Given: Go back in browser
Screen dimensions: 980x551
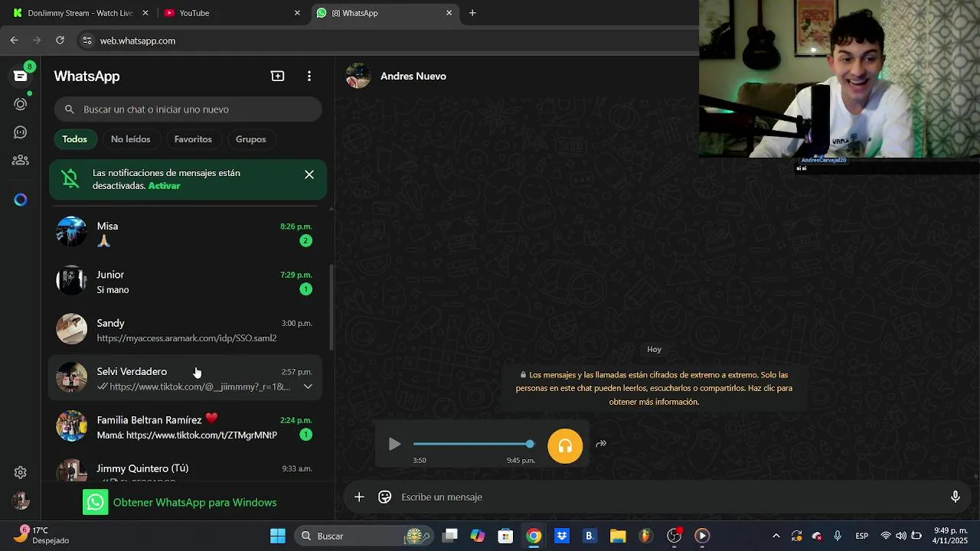Looking at the screenshot, I should click(x=14, y=41).
